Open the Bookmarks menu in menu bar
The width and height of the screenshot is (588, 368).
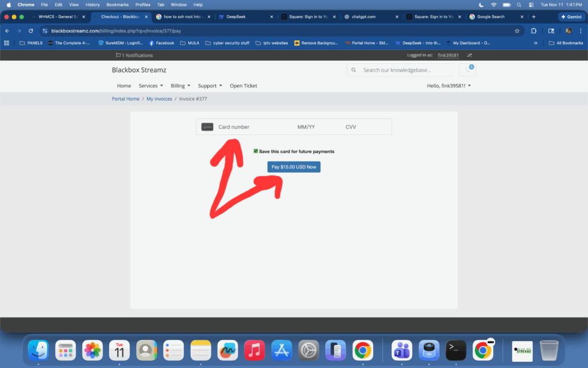(117, 5)
